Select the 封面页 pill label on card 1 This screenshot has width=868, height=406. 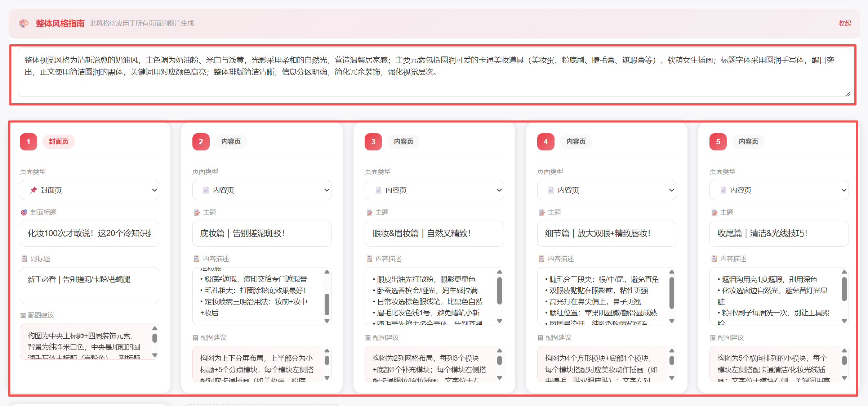[x=59, y=141]
